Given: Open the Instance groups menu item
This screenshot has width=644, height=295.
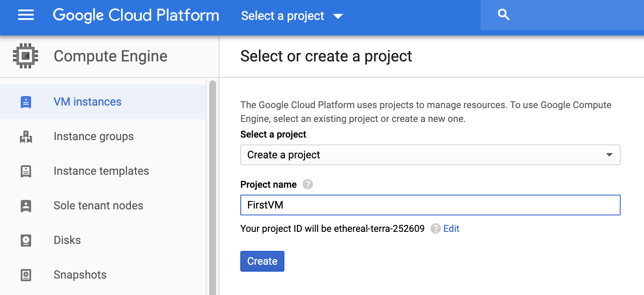Looking at the screenshot, I should pos(93,137).
